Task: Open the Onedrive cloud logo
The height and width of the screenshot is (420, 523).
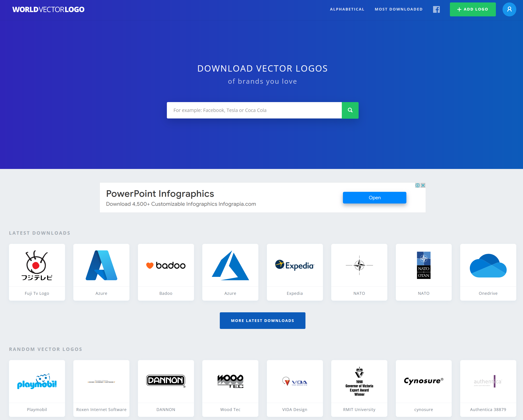Action: tap(488, 266)
